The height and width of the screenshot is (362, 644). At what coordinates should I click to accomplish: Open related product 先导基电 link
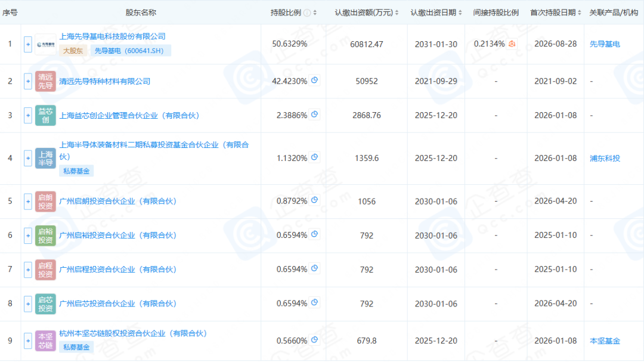tap(605, 44)
